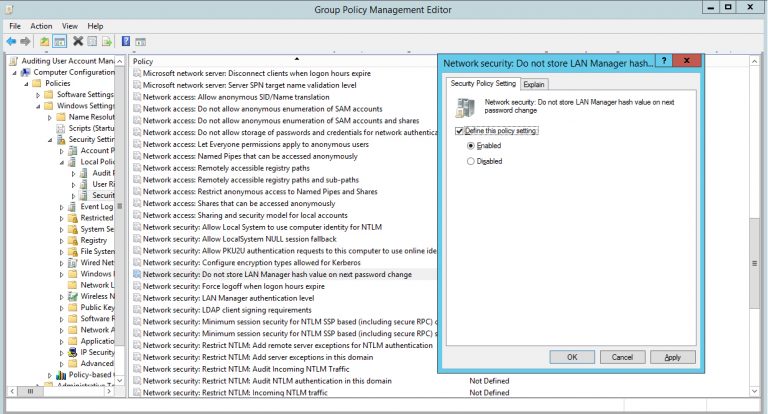Click the Back arrow toolbar icon
Screen dimensions: 768x414
click(x=11, y=41)
